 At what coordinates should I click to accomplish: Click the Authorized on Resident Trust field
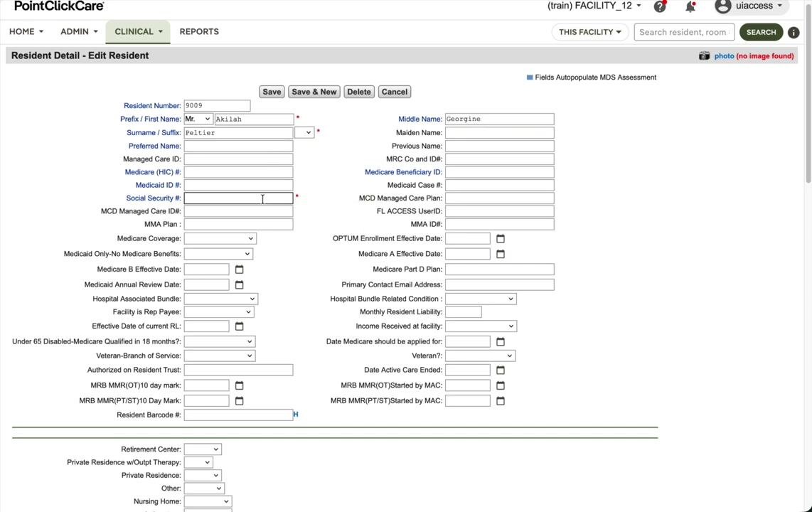coord(238,370)
